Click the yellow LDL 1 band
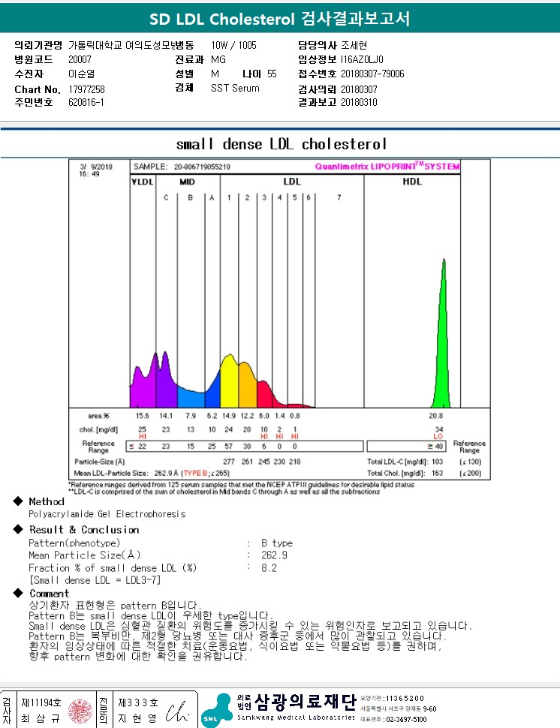 tap(229, 382)
